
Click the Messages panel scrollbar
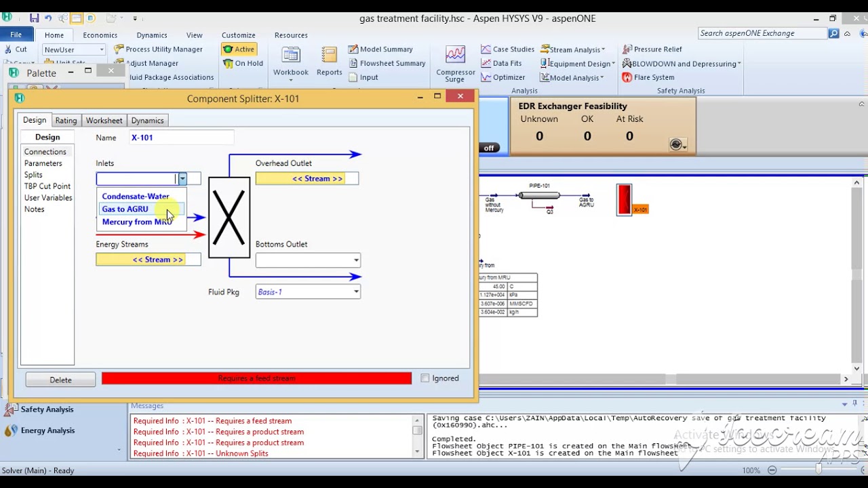point(417,437)
